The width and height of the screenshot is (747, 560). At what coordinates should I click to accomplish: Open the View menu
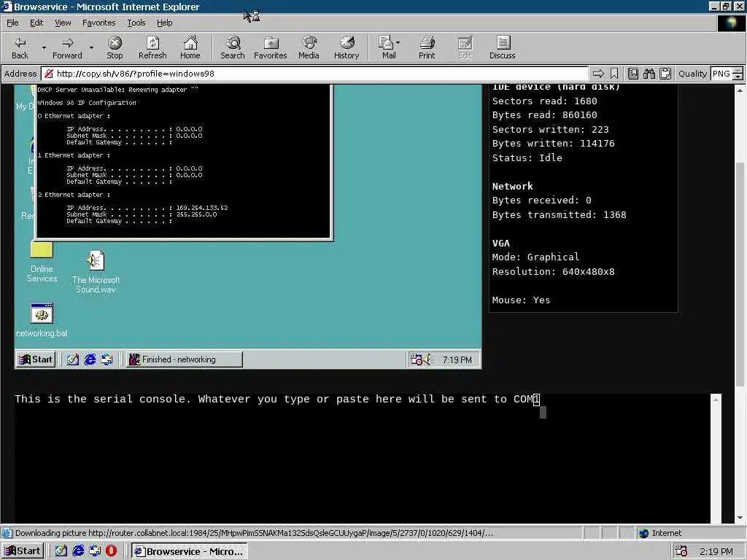click(x=63, y=23)
